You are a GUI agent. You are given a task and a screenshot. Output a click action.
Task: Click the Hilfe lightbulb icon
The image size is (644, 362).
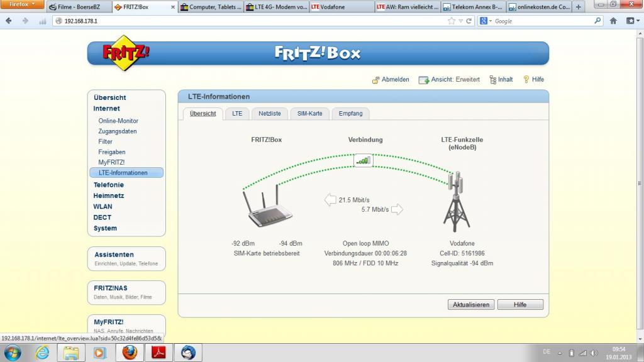point(526,79)
